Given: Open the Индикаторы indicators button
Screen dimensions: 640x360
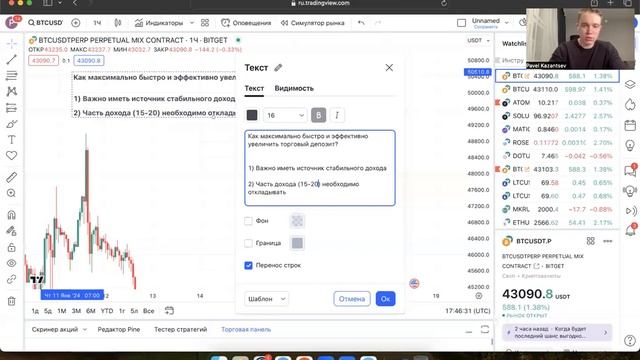Looking at the screenshot, I should click(x=159, y=23).
